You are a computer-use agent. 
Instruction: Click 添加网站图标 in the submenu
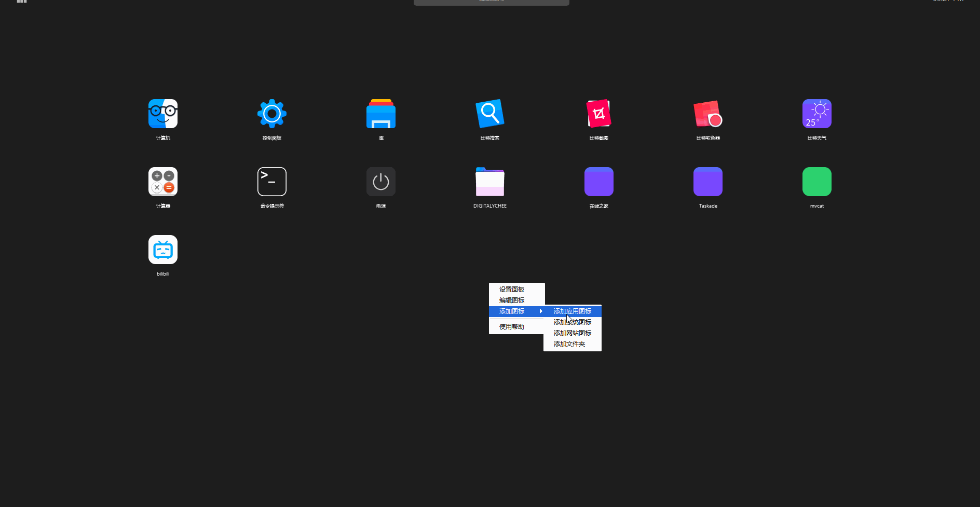tap(573, 333)
